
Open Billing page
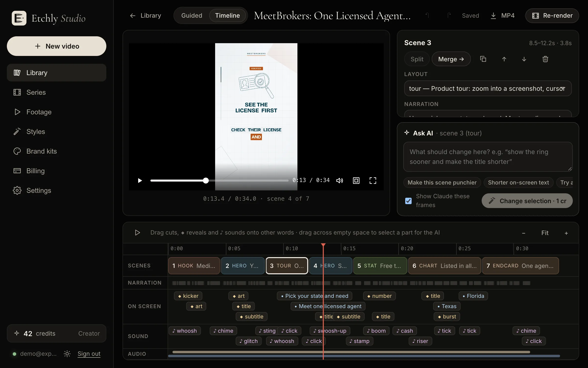click(x=57, y=171)
